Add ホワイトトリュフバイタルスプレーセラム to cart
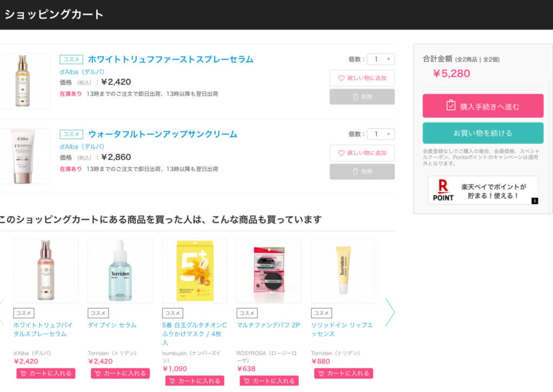Image resolution: width=553 pixels, height=392 pixels. pos(46,373)
